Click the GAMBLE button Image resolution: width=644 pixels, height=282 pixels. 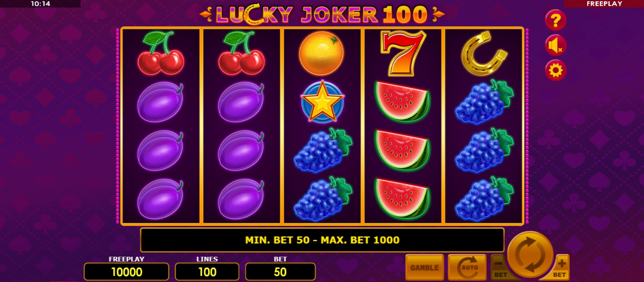click(425, 268)
